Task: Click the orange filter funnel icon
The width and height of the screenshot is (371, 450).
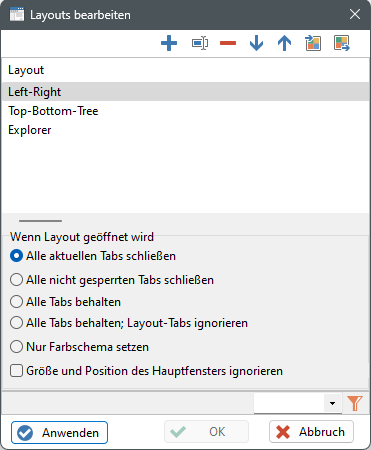Action: 354,403
